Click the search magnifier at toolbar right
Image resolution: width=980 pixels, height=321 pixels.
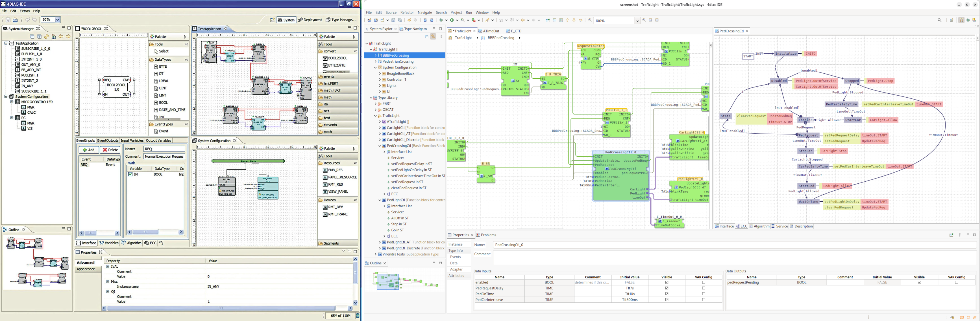point(939,20)
